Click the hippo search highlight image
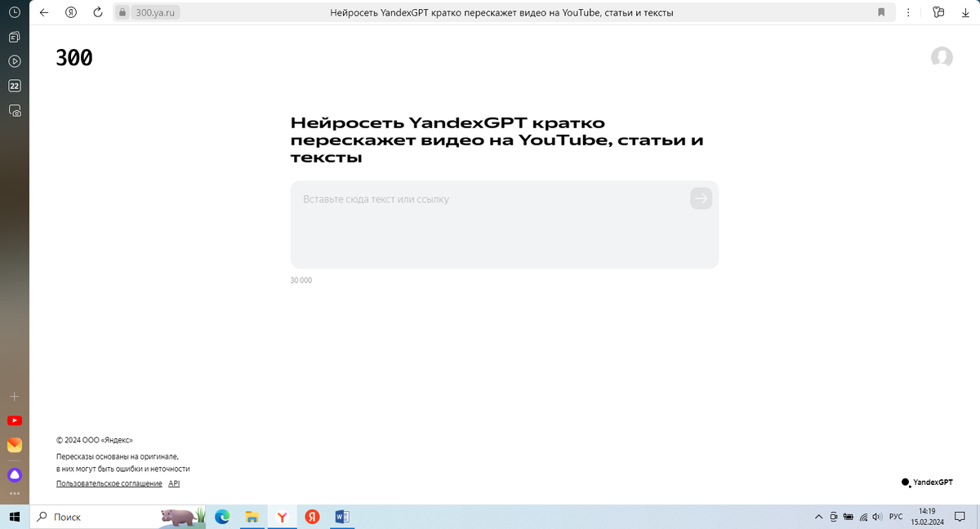Image resolution: width=980 pixels, height=529 pixels. tap(181, 516)
